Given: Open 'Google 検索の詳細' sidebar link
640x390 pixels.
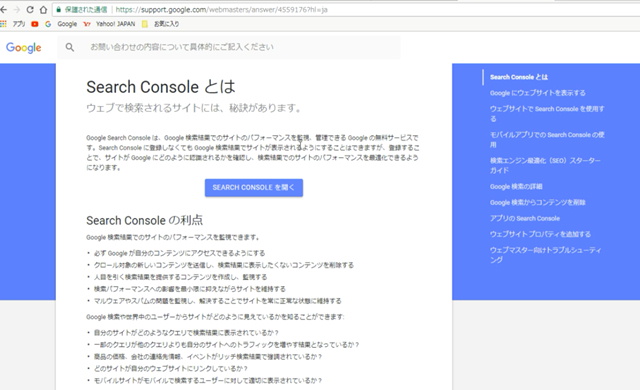Looking at the screenshot, I should point(516,186).
